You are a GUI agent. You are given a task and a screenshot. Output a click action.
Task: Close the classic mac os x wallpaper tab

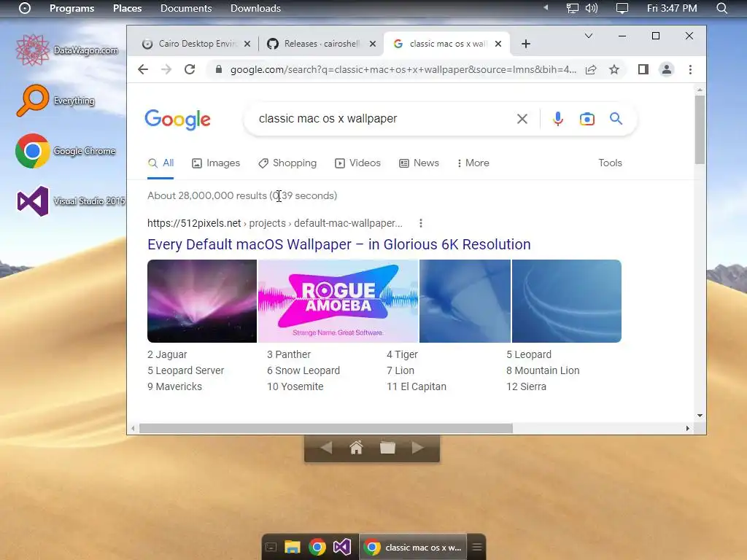click(x=498, y=44)
